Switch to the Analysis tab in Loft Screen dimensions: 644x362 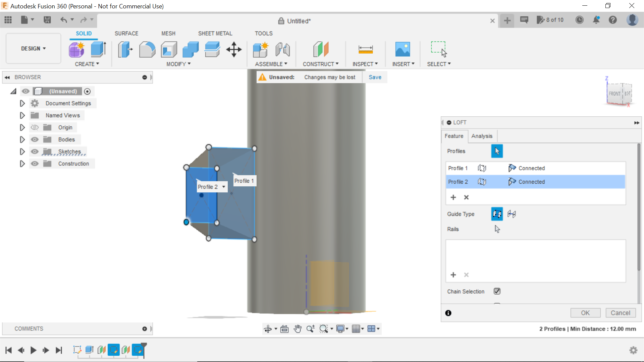click(482, 136)
